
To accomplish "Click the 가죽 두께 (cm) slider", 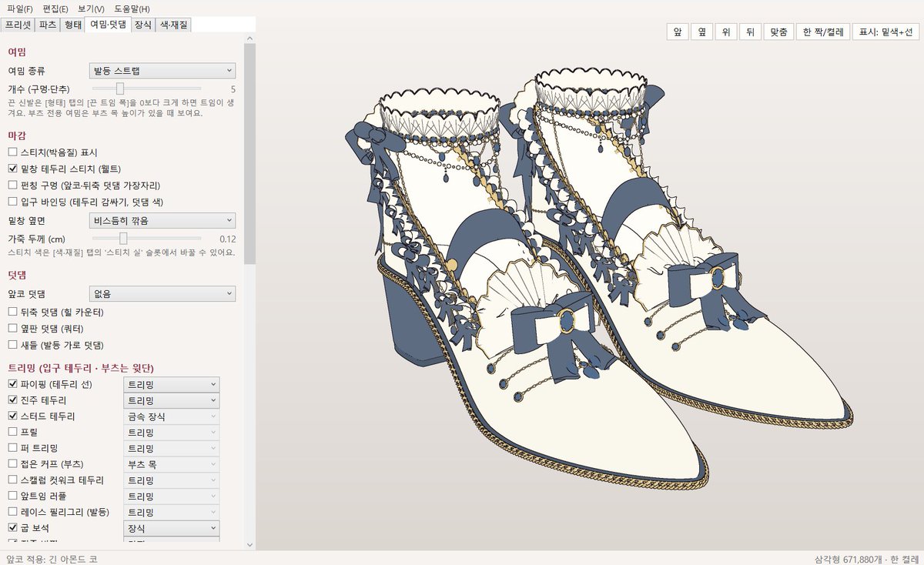I will coord(146,239).
